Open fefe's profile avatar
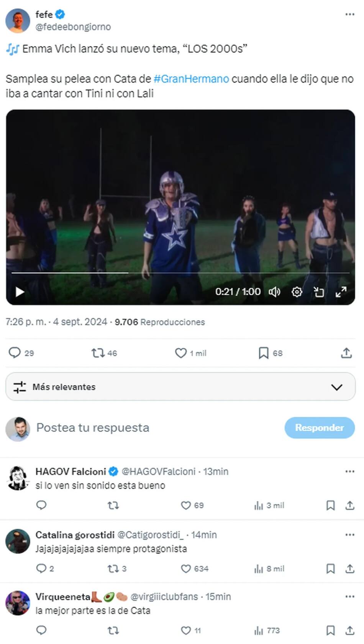This screenshot has height=644, width=364. (18, 21)
